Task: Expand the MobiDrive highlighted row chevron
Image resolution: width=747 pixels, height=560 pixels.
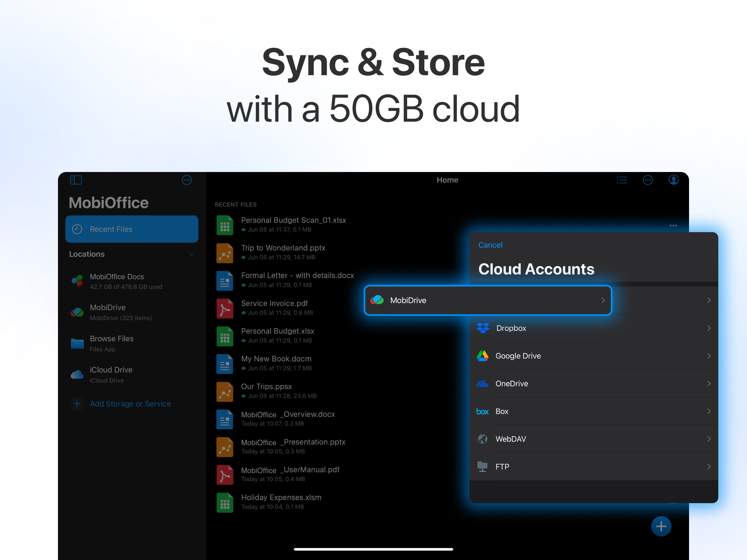Action: click(603, 300)
